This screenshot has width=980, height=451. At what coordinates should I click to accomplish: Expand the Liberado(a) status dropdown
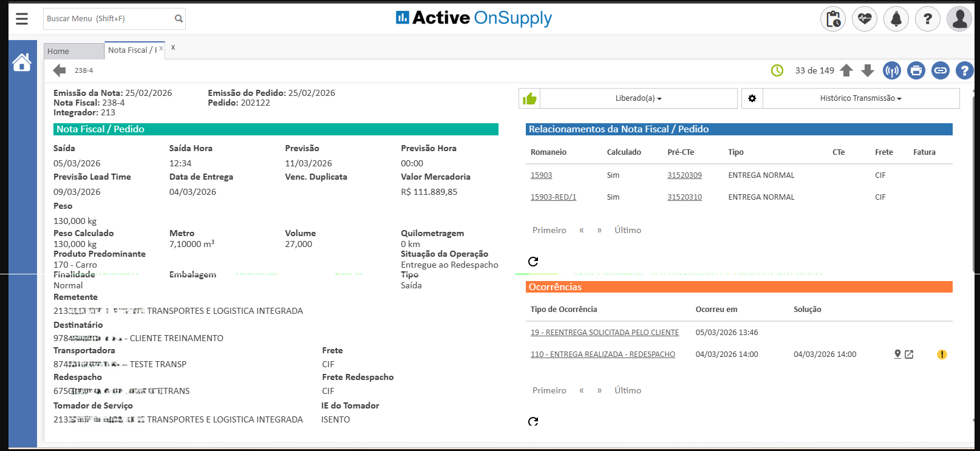(x=638, y=98)
